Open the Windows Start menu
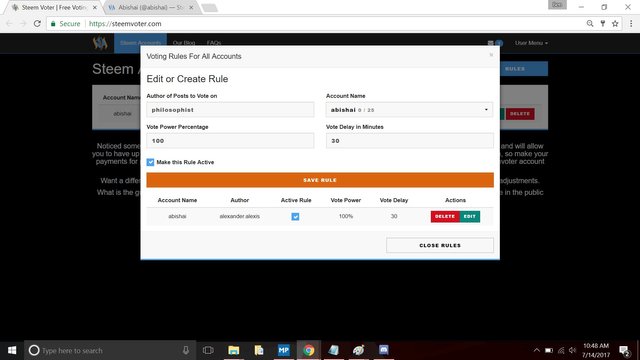This screenshot has width=640, height=360. point(12,350)
